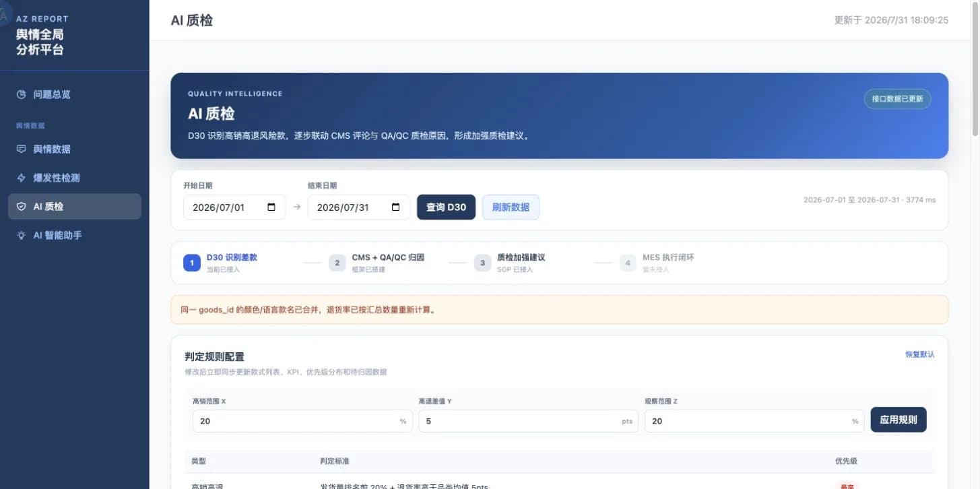The height and width of the screenshot is (489, 980).
Task: Select step 4 MES 执行闭环
Action: coord(657,263)
